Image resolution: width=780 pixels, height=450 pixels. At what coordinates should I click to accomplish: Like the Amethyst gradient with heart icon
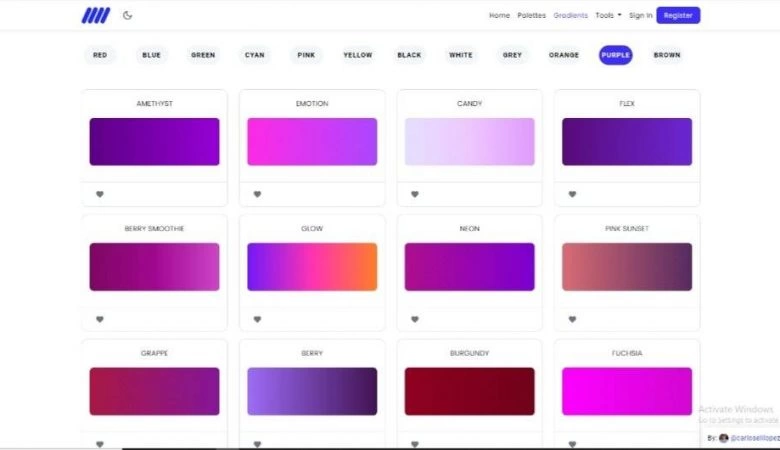point(99,194)
